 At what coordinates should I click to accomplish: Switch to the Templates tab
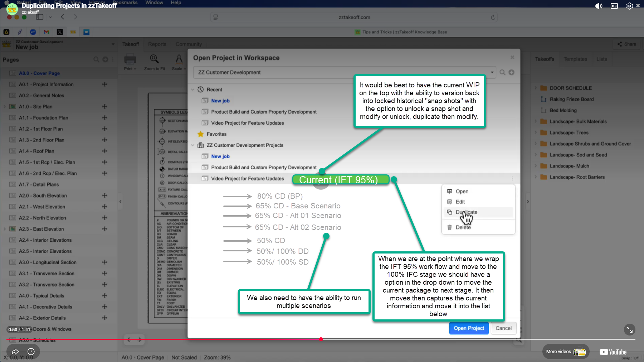tap(575, 59)
